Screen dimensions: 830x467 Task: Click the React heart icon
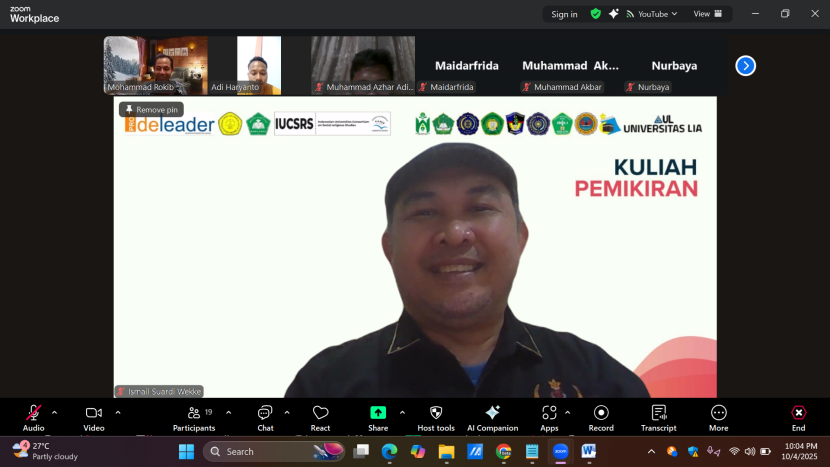coord(320,413)
